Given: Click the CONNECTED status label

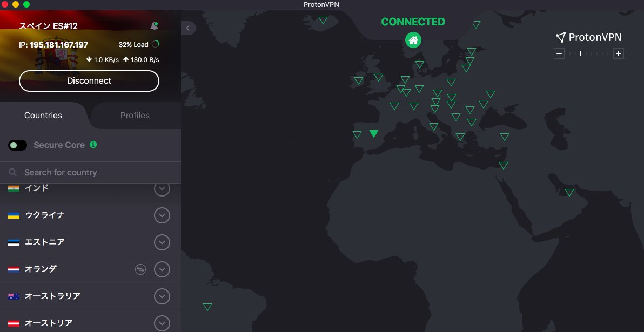Looking at the screenshot, I should (x=413, y=22).
